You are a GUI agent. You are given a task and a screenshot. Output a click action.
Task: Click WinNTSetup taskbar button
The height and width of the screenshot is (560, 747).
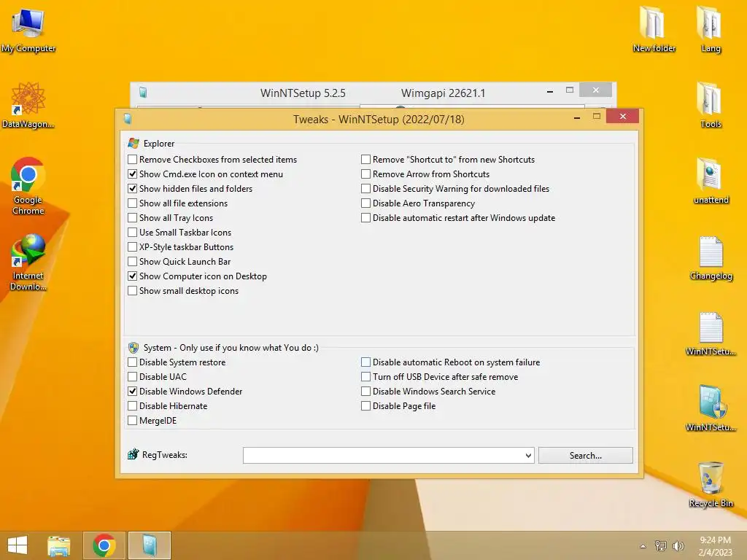coord(149,545)
